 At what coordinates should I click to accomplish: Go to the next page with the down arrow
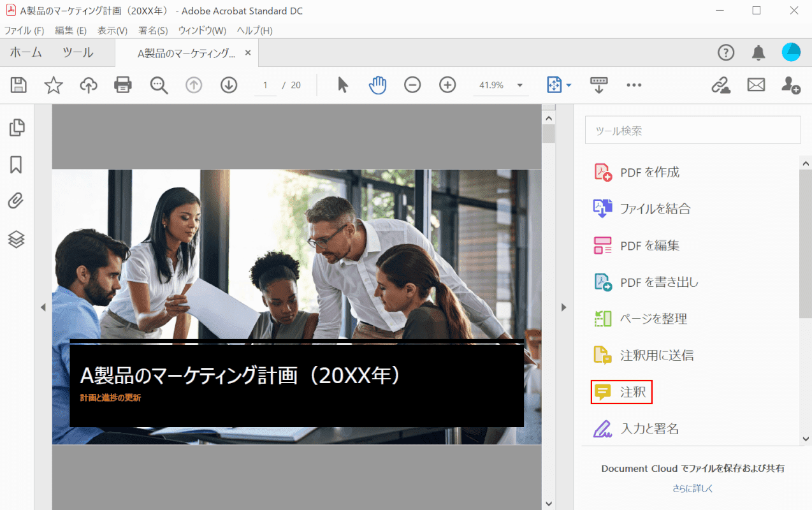click(229, 85)
